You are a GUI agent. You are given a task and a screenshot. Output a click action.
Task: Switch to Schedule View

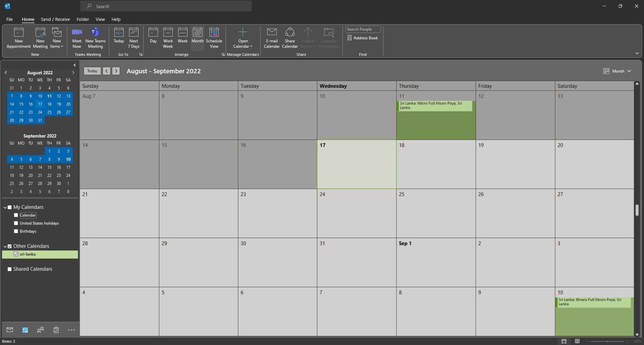214,38
